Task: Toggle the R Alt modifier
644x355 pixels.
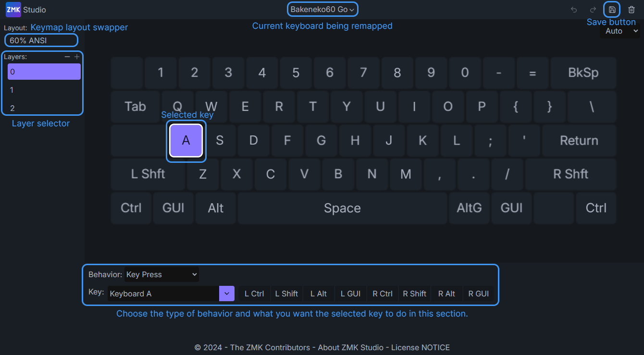Action: [446, 294]
